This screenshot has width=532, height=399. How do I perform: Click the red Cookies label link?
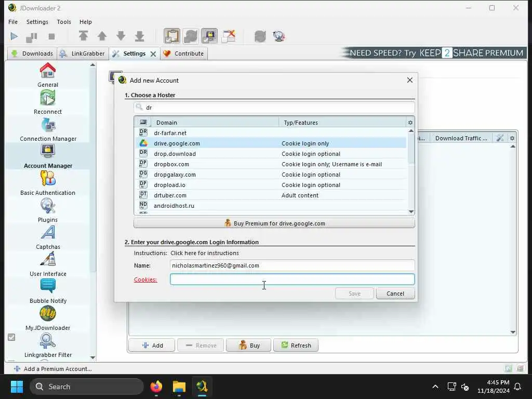point(145,280)
